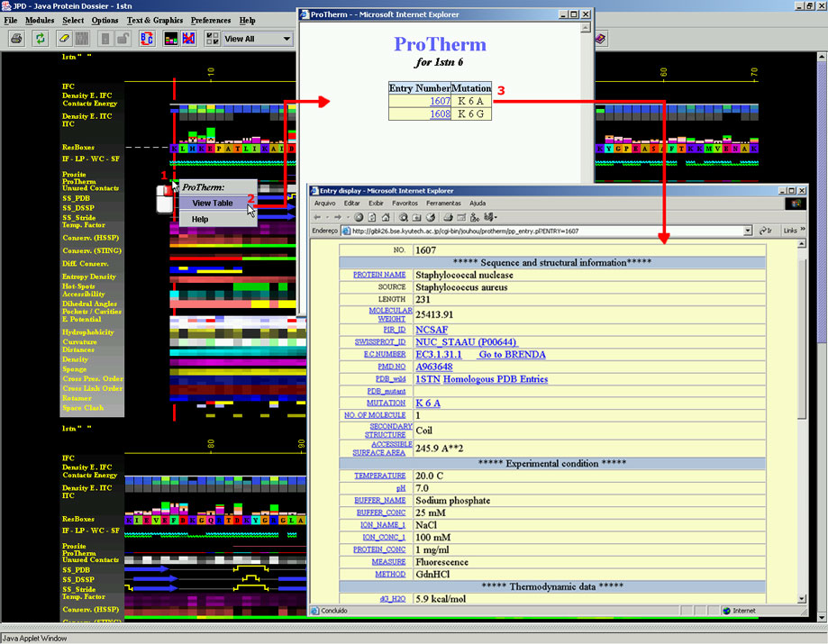Click the Refresh page icon in Entry display
Viewport: 828px width, 644px height.
point(372,217)
